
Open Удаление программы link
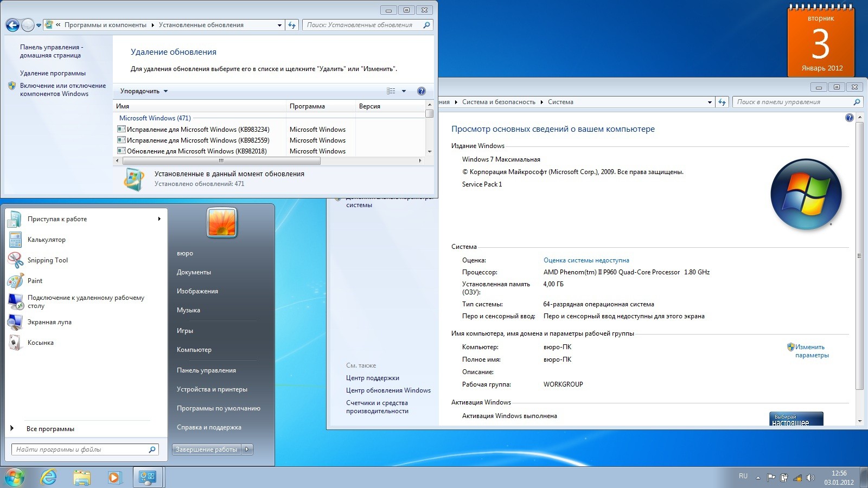(53, 73)
